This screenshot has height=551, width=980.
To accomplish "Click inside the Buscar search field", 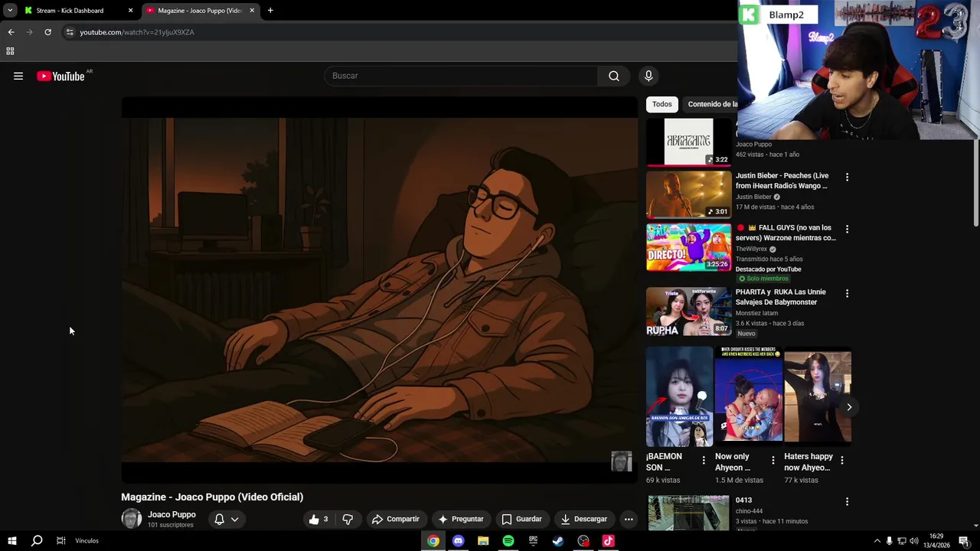I will point(461,76).
